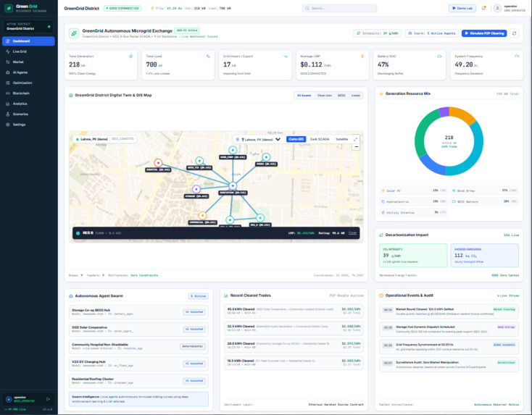532x415 pixels.
Task: Open the 28.0 kWh Cleared trade row
Action: (294, 345)
